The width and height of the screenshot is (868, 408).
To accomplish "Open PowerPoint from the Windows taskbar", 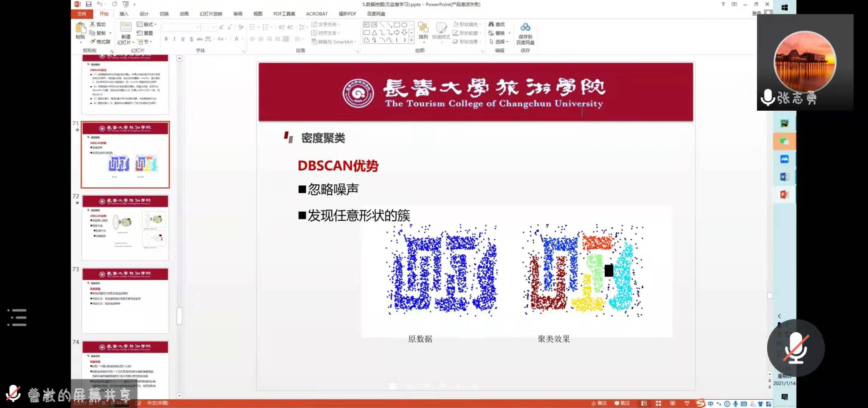I will (x=784, y=195).
